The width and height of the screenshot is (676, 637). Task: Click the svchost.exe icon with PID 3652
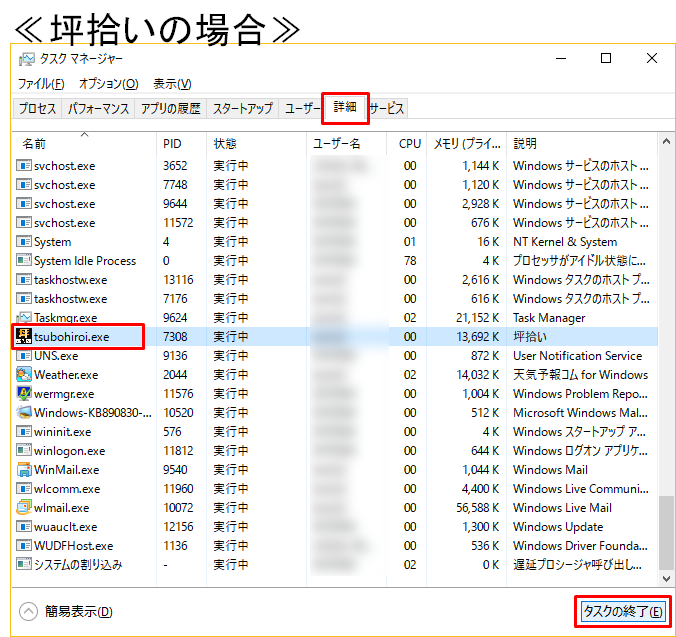point(24,165)
